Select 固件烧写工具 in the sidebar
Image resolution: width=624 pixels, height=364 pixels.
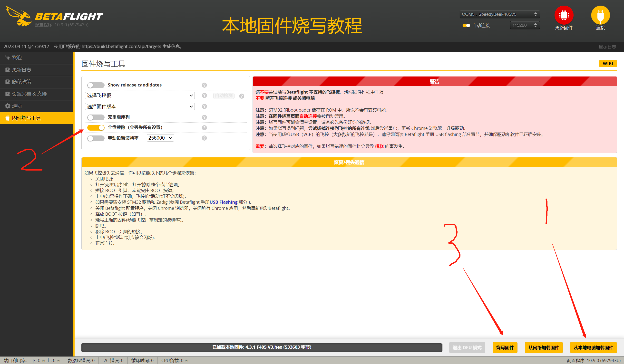pyautogui.click(x=26, y=118)
